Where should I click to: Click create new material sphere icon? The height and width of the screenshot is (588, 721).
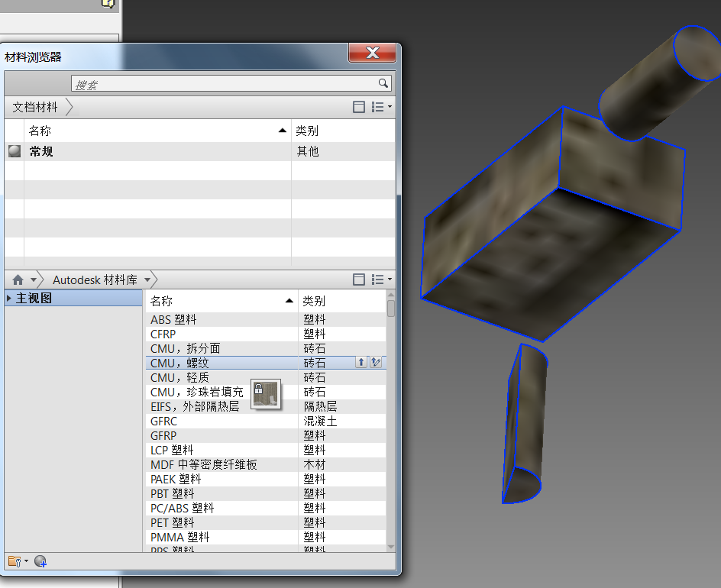[x=41, y=562]
